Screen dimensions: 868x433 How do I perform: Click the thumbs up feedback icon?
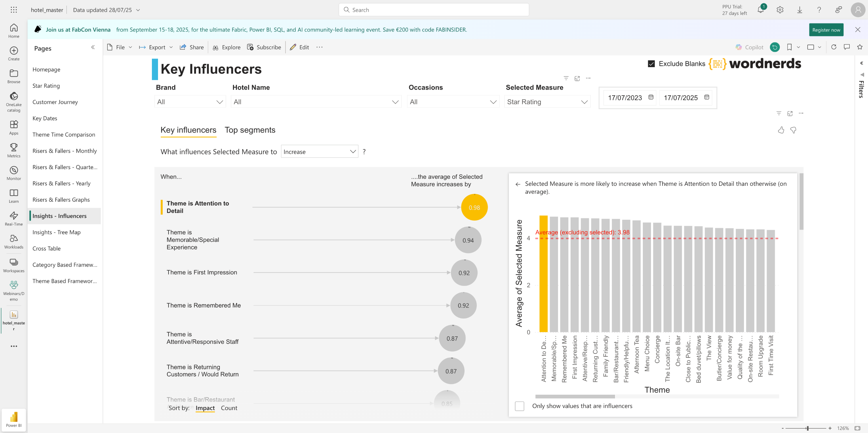point(781,130)
